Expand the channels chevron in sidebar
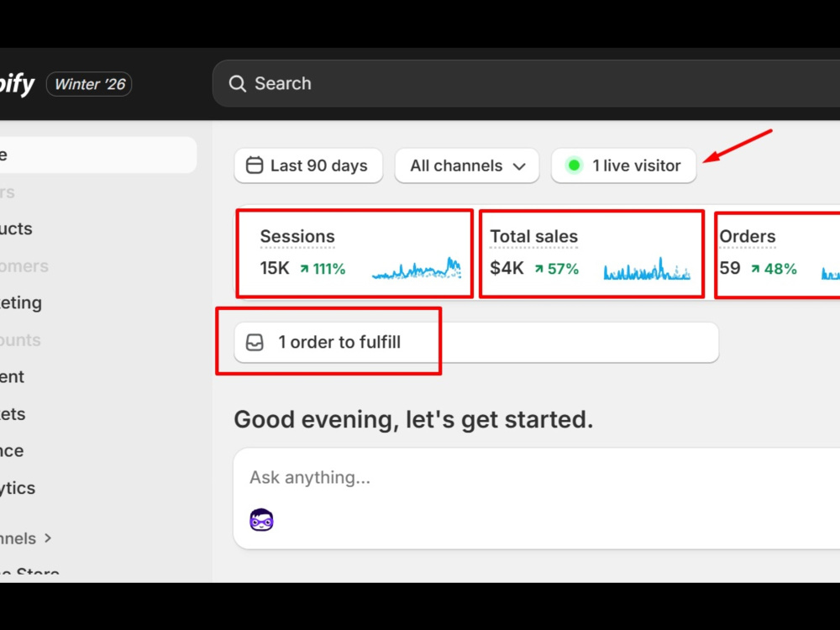The height and width of the screenshot is (630, 840). click(48, 538)
